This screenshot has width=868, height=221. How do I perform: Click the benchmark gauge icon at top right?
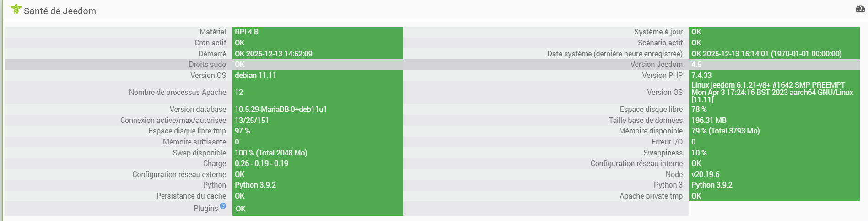pyautogui.click(x=860, y=9)
